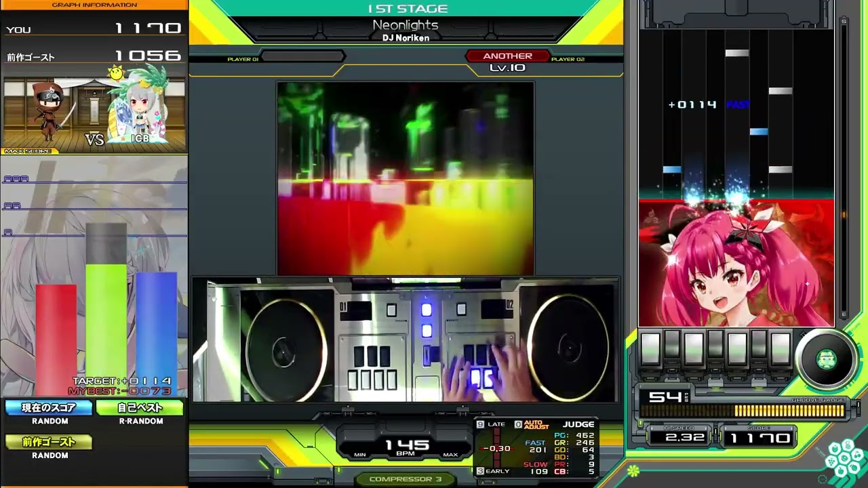The height and width of the screenshot is (488, 868).
Task: Click the YOU score 1170 in the graph panel
Action: pyautogui.click(x=148, y=28)
